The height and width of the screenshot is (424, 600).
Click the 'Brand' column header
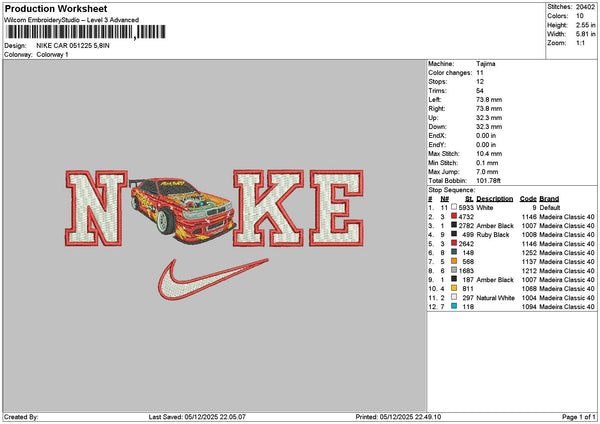click(549, 199)
